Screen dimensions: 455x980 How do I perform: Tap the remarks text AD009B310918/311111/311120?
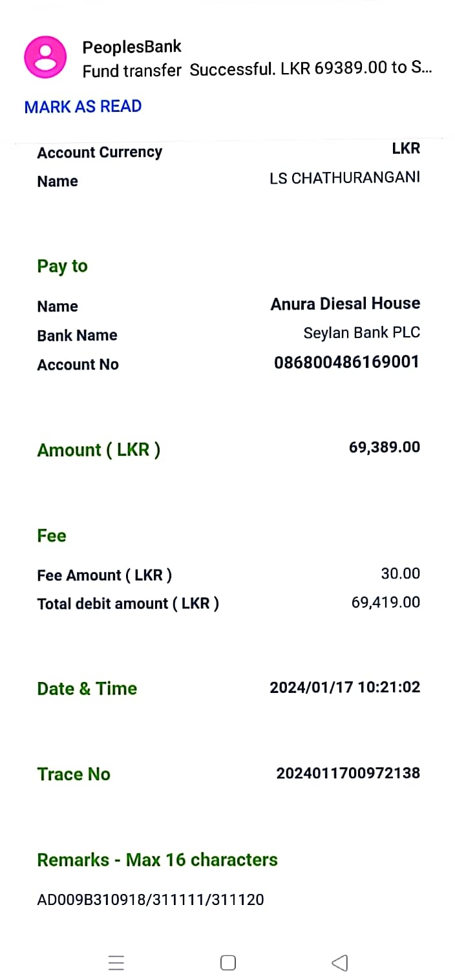(x=151, y=899)
